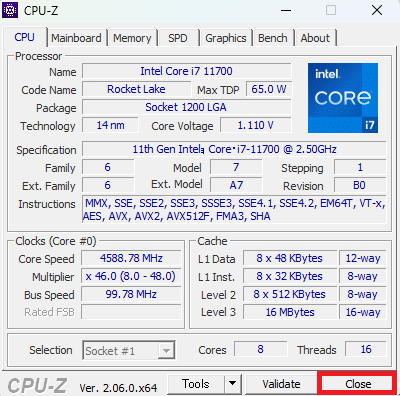400x396 pixels.
Task: Click the Rocket Lake code name value
Action: point(137,89)
